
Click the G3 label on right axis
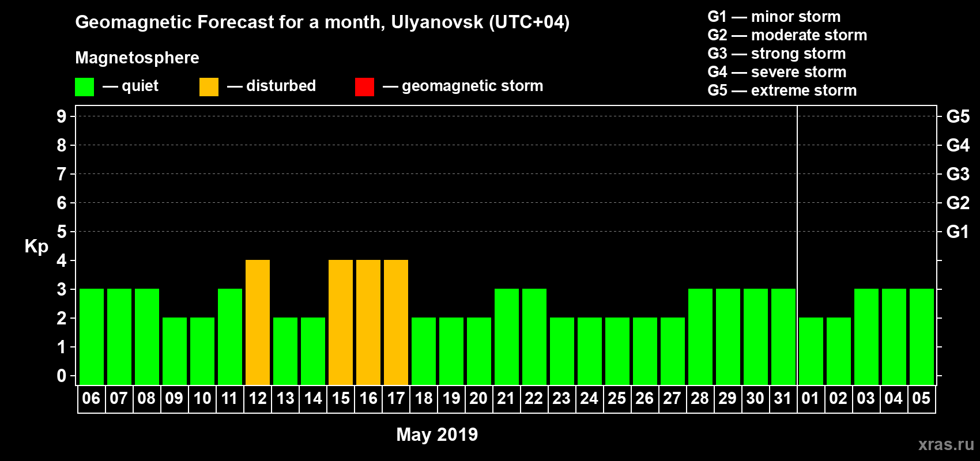958,174
